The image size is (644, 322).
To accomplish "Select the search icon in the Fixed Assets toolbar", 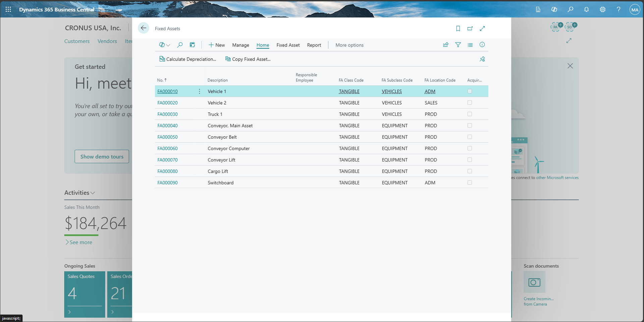I will [x=180, y=45].
